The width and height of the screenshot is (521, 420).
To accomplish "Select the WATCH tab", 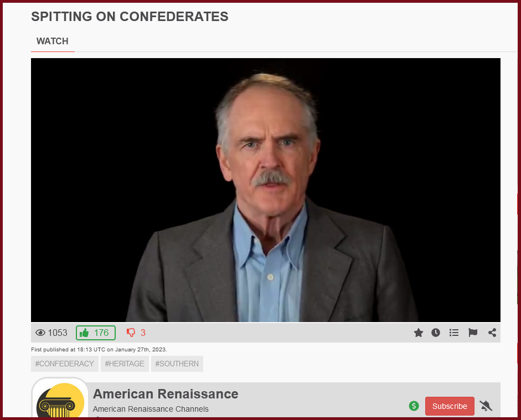I will point(53,41).
